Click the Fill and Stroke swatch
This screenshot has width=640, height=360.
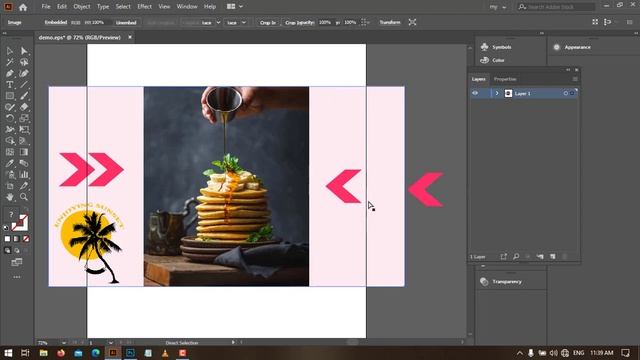pyautogui.click(x=20, y=223)
